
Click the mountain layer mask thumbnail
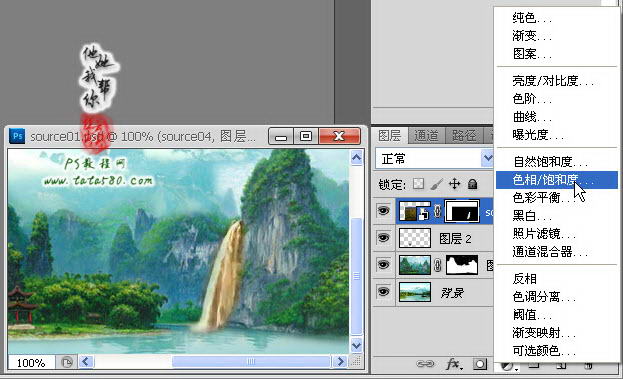pos(462,265)
